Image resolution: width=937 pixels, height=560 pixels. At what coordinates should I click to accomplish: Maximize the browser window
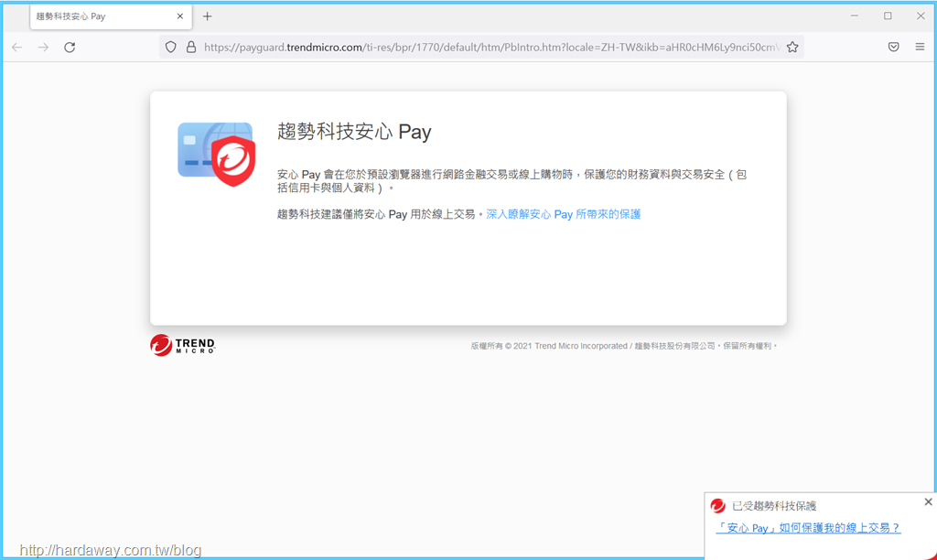pos(888,16)
